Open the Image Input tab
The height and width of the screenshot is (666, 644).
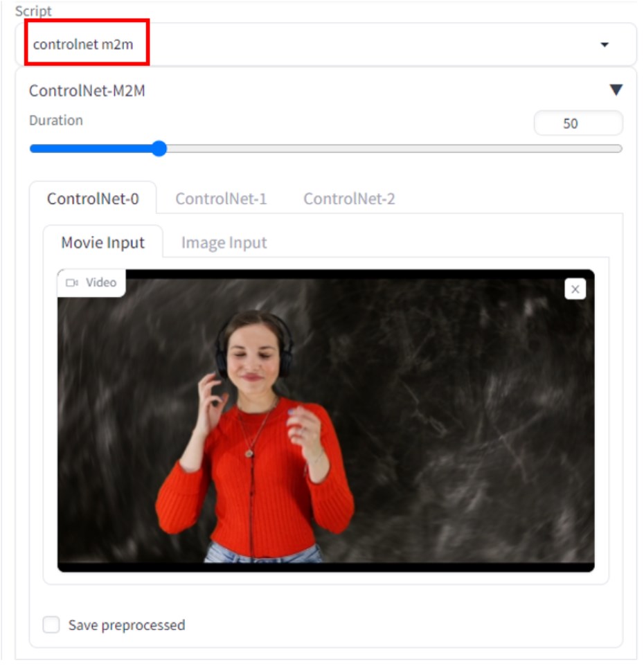point(224,242)
